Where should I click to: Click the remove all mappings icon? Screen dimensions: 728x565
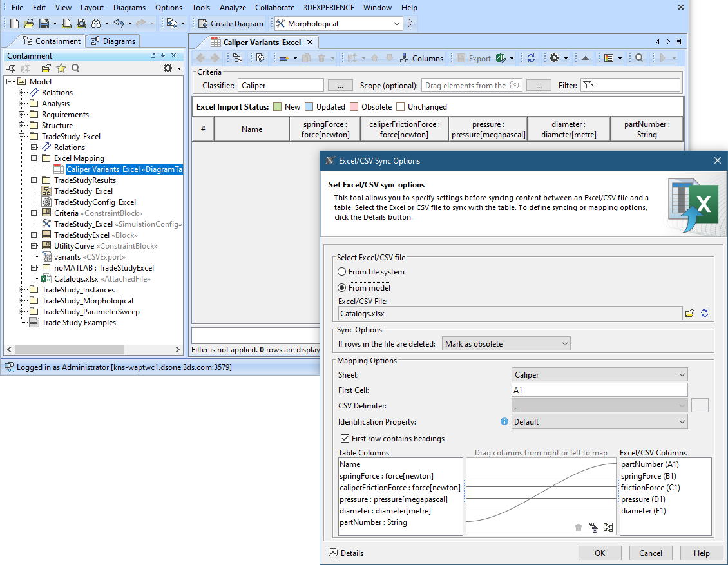(x=593, y=528)
